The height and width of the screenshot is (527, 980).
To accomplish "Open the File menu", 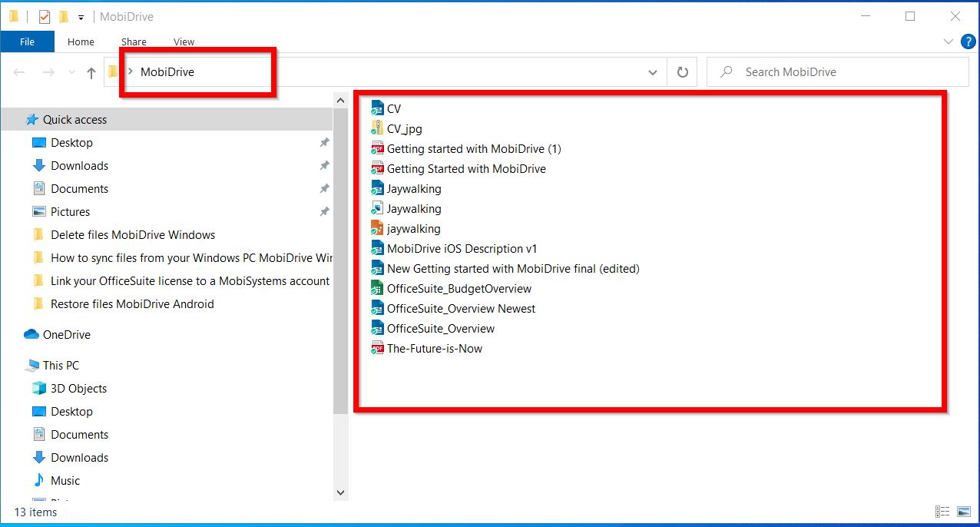I will pyautogui.click(x=27, y=41).
